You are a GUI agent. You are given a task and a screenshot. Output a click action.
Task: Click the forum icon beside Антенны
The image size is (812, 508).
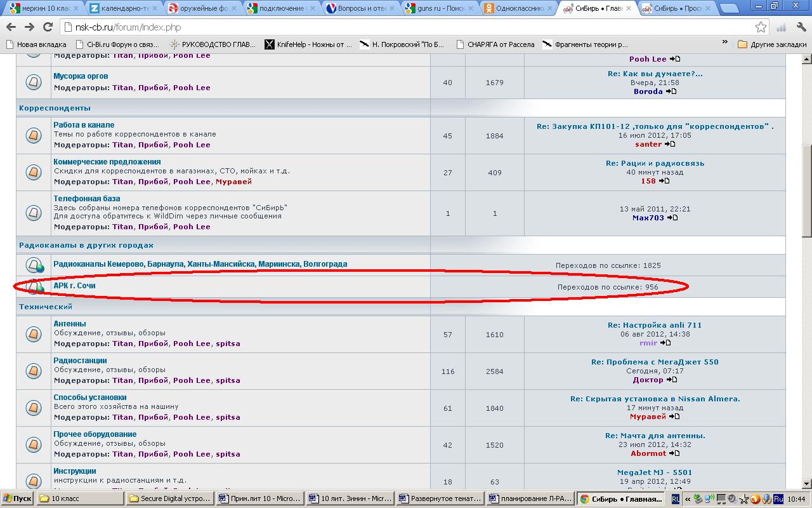pyautogui.click(x=34, y=334)
